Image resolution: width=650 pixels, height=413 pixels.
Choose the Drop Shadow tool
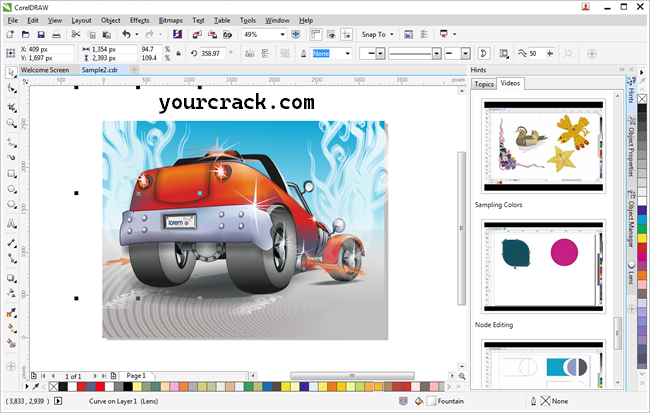[11, 278]
